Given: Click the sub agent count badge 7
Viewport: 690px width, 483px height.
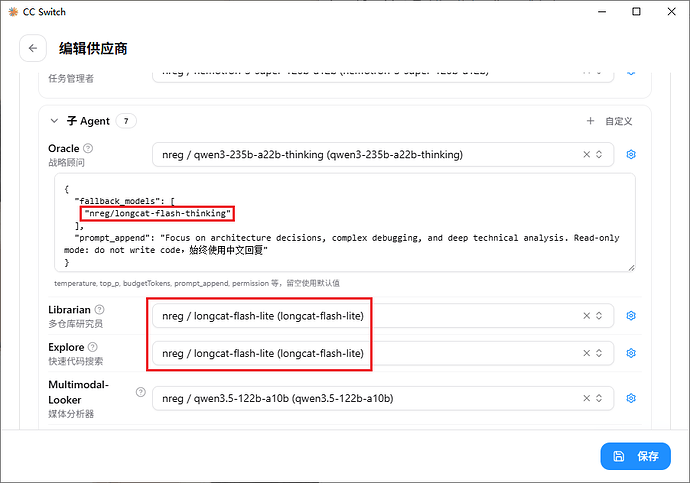Looking at the screenshot, I should tap(126, 121).
